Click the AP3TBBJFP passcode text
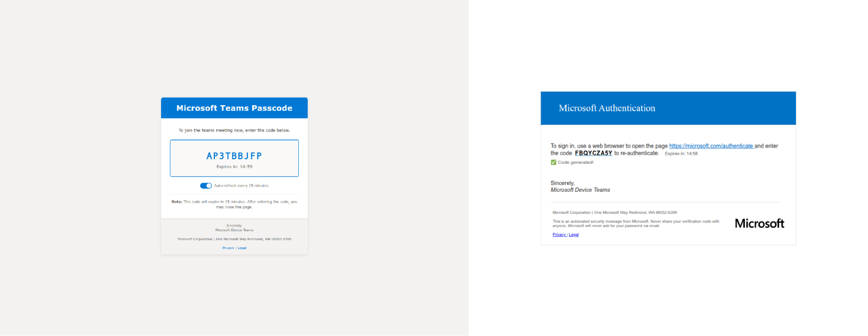 click(234, 156)
